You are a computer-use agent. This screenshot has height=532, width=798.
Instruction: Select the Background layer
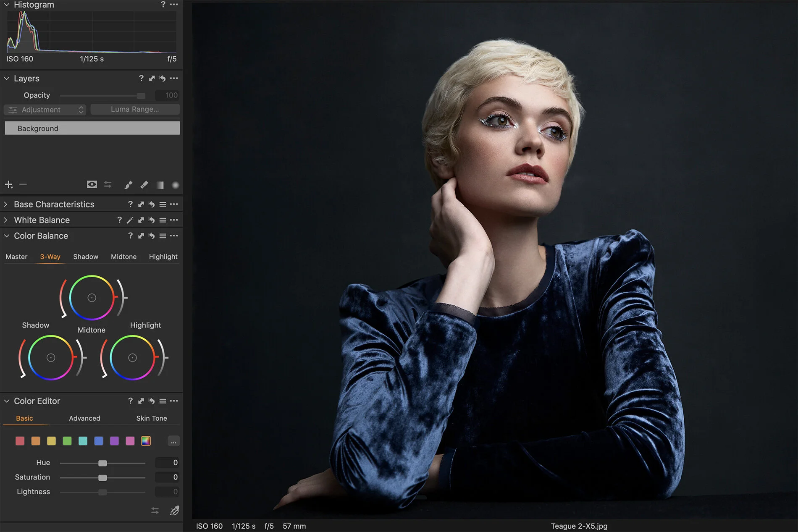92,128
